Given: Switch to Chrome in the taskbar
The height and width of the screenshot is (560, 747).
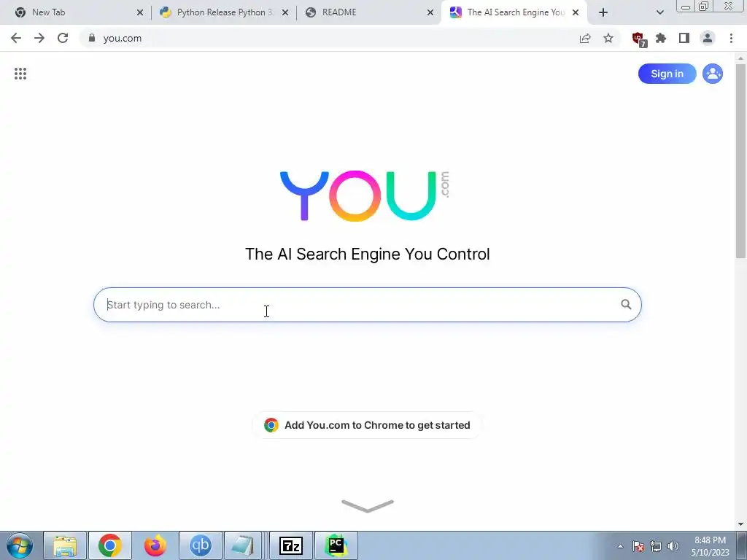Looking at the screenshot, I should pyautogui.click(x=110, y=545).
